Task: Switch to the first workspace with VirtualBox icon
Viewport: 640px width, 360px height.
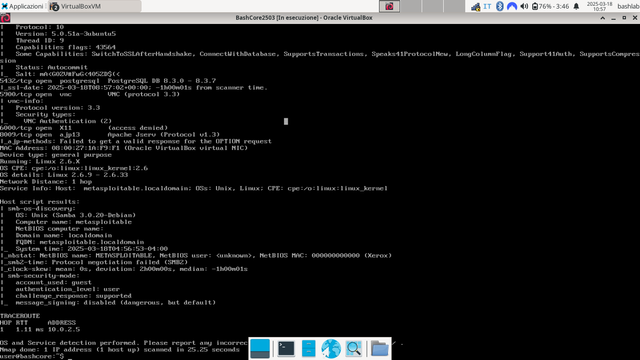Action: pyautogui.click(x=389, y=6)
